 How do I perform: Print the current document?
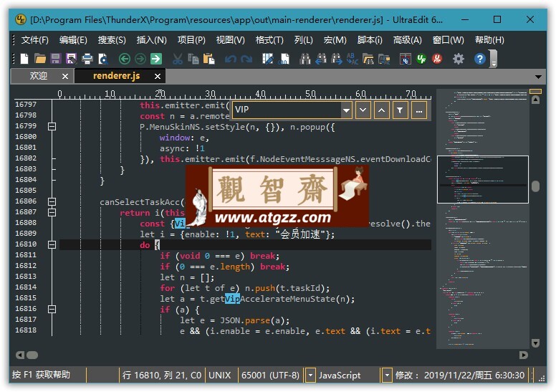click(87, 59)
